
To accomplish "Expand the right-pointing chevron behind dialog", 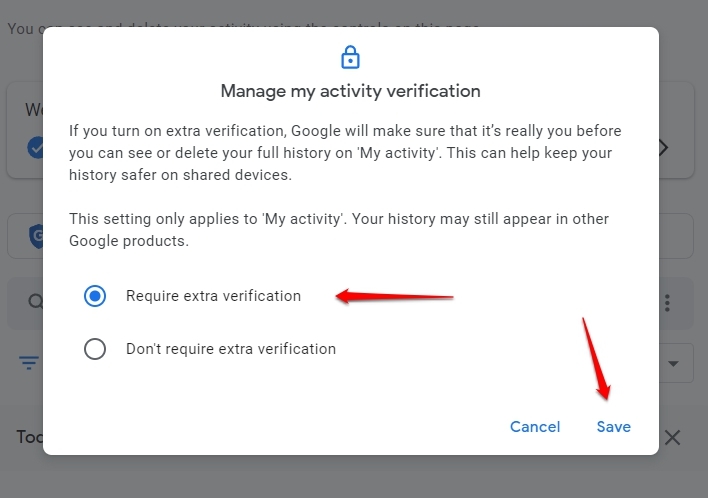I will pos(664,148).
